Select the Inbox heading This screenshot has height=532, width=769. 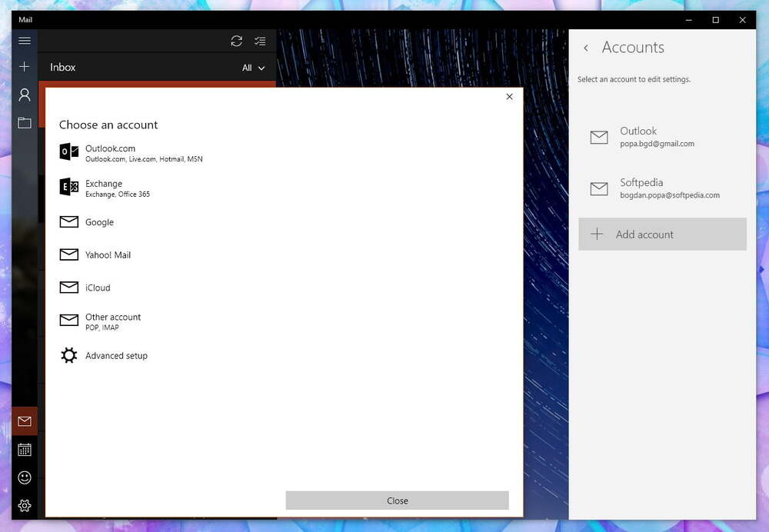coord(62,68)
